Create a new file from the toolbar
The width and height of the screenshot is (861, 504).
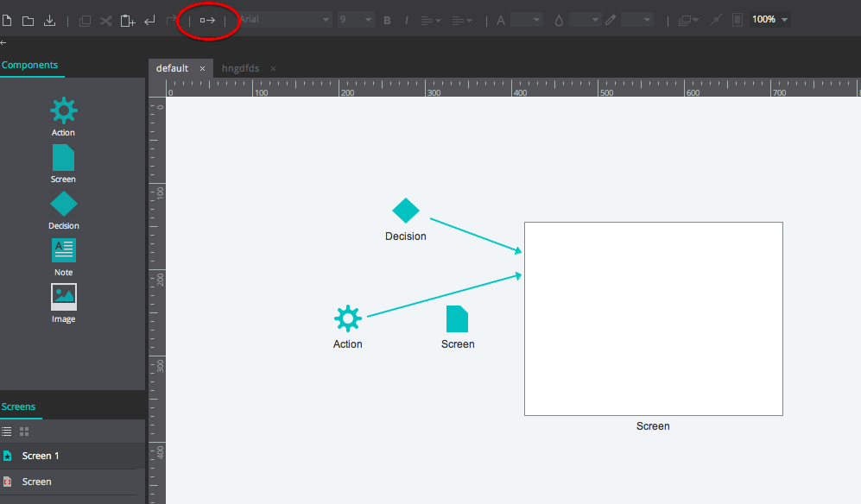[7, 20]
